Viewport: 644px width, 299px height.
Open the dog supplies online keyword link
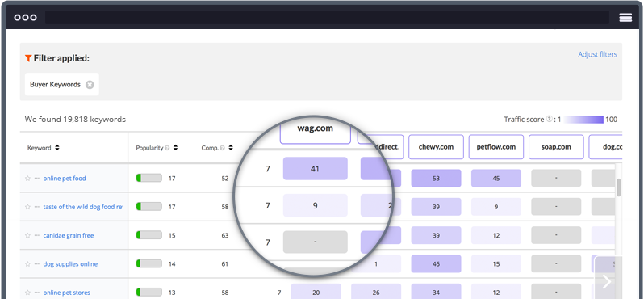[x=70, y=264]
